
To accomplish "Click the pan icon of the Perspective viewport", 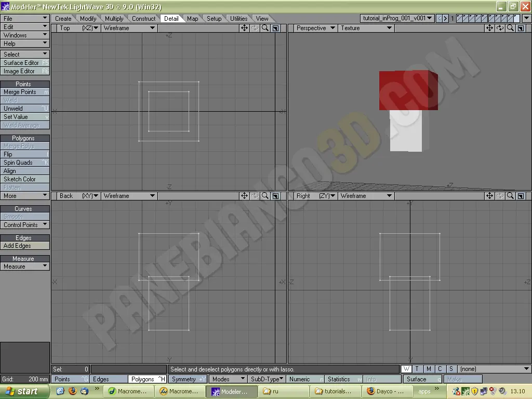I will coord(489,28).
